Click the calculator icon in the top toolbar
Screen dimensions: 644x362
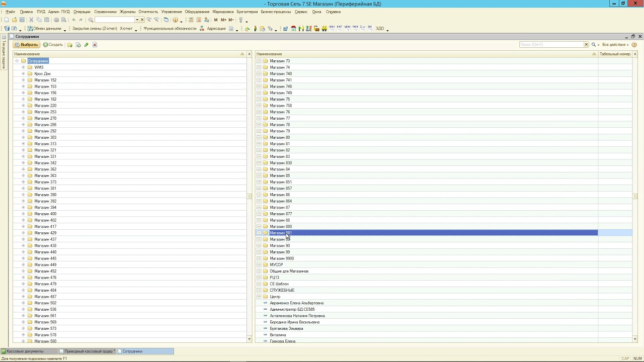191,20
